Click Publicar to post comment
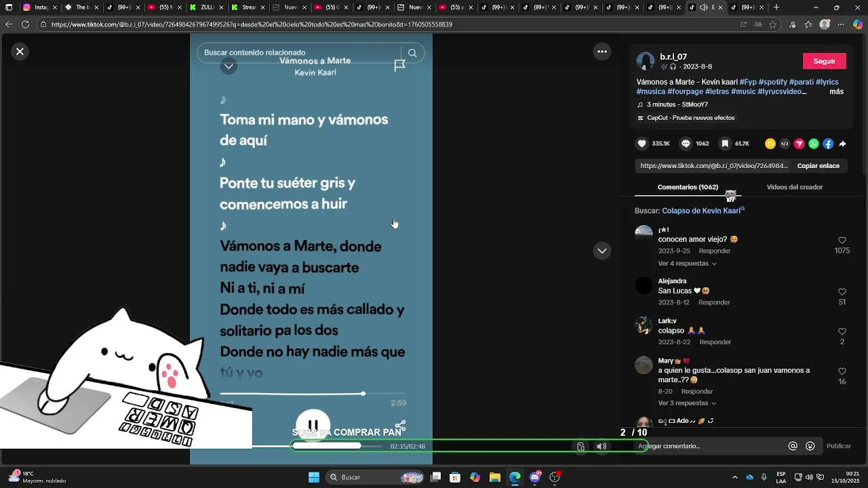Viewport: 868px width, 488px height. coord(838,446)
